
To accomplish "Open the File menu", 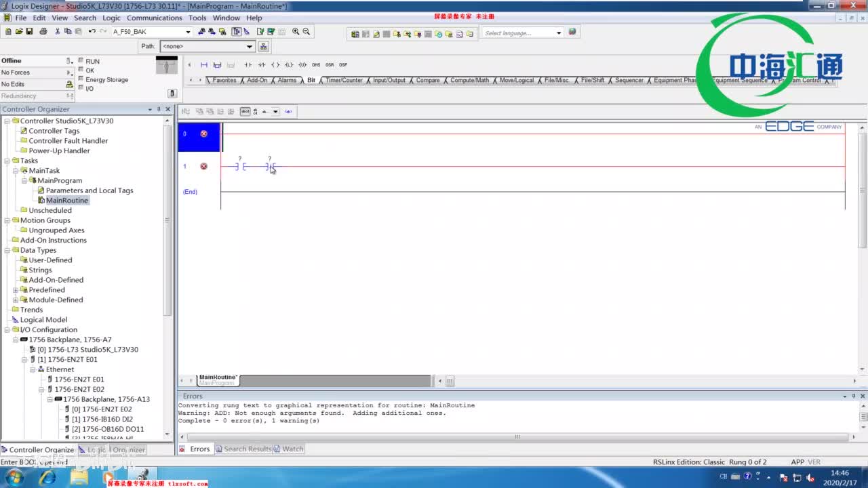I will [x=20, y=18].
